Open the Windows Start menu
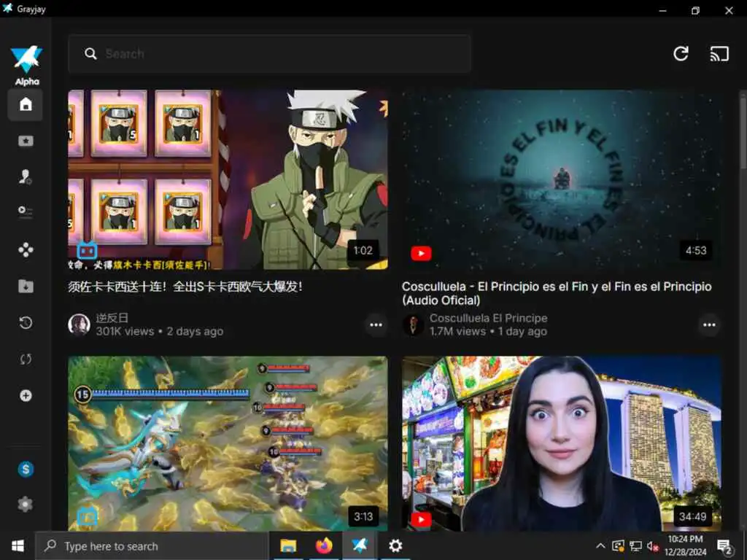Screen dimensions: 747x560 click(18, 545)
